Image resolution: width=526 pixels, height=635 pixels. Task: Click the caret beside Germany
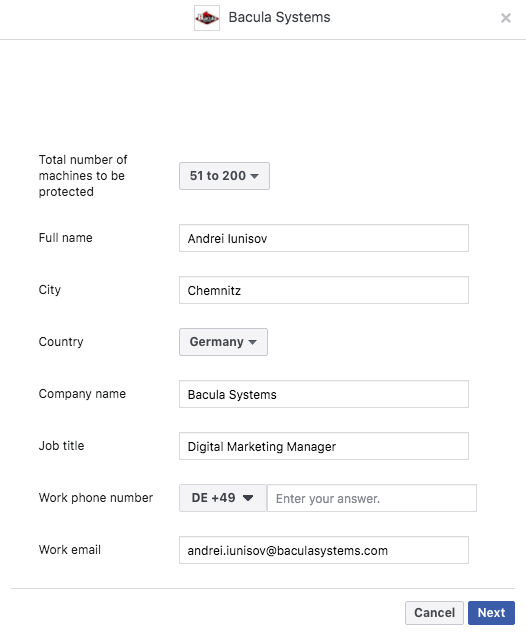(x=253, y=342)
